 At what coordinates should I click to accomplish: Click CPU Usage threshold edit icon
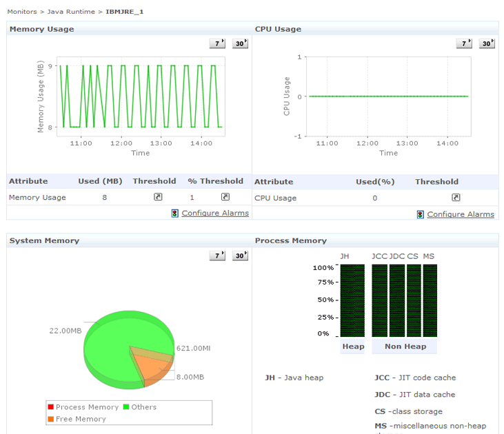click(456, 198)
